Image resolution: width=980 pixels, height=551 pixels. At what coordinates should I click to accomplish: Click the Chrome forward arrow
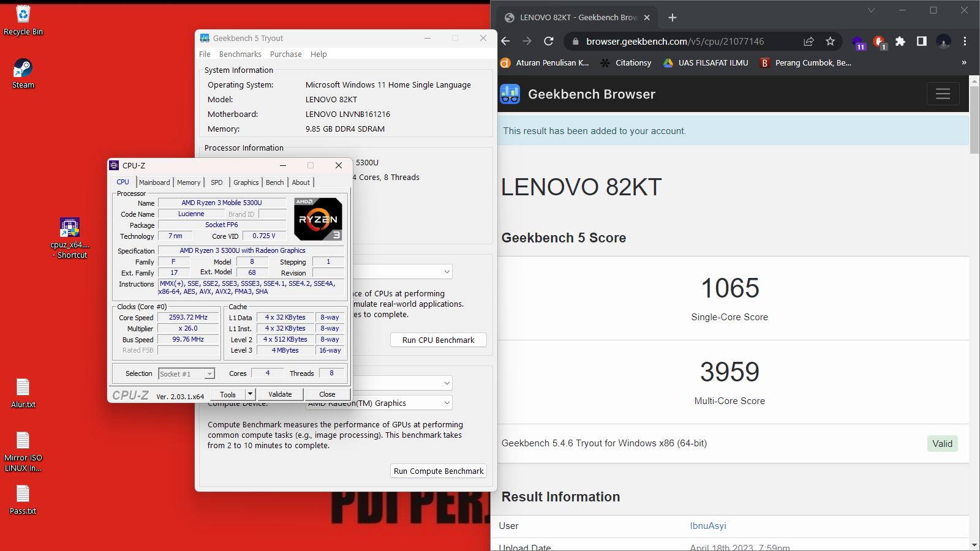tap(527, 41)
